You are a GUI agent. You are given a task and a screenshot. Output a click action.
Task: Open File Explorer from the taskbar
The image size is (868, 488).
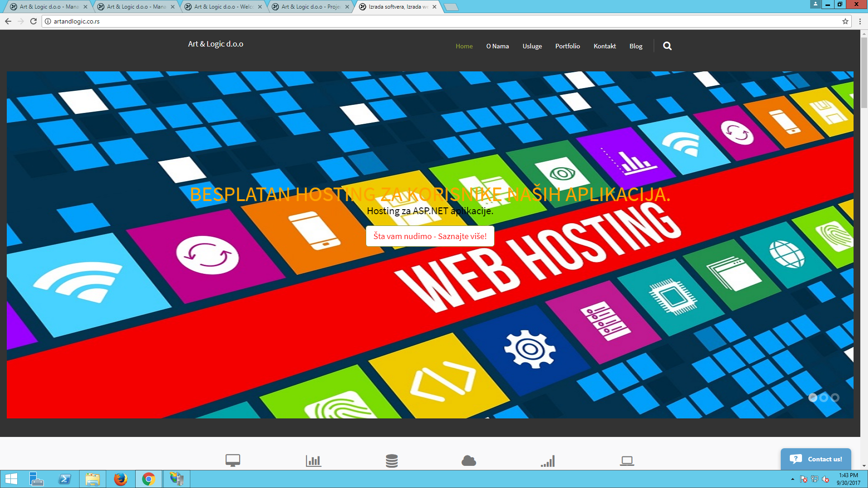93,479
